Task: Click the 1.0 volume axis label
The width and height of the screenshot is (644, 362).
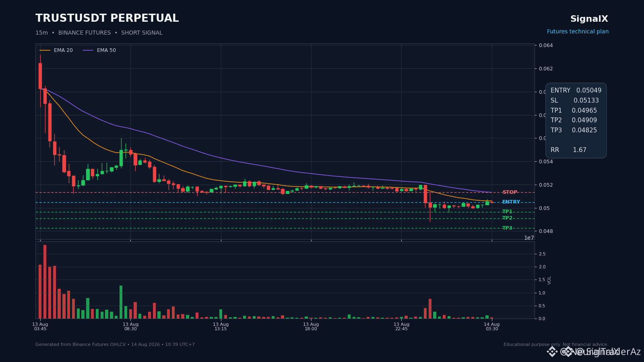Action: [x=542, y=293]
